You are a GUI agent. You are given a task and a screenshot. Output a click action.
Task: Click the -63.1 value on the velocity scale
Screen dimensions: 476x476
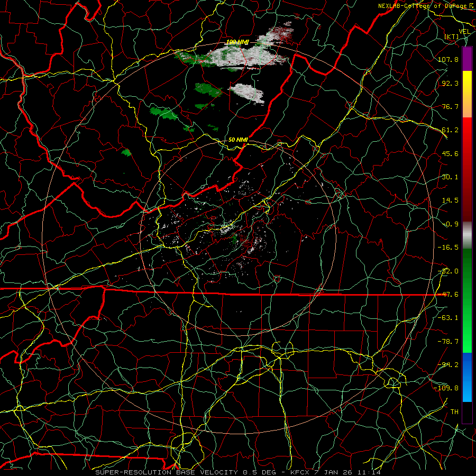click(448, 318)
